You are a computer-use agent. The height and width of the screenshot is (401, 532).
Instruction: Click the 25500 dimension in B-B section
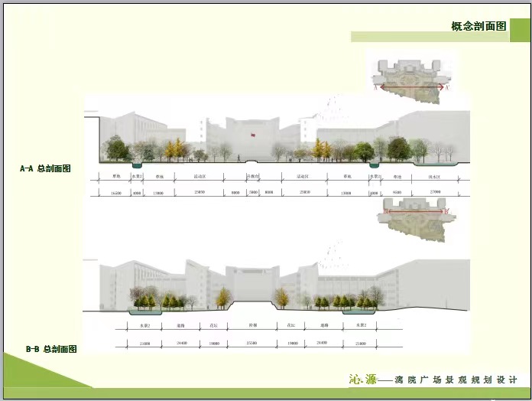pos(251,343)
